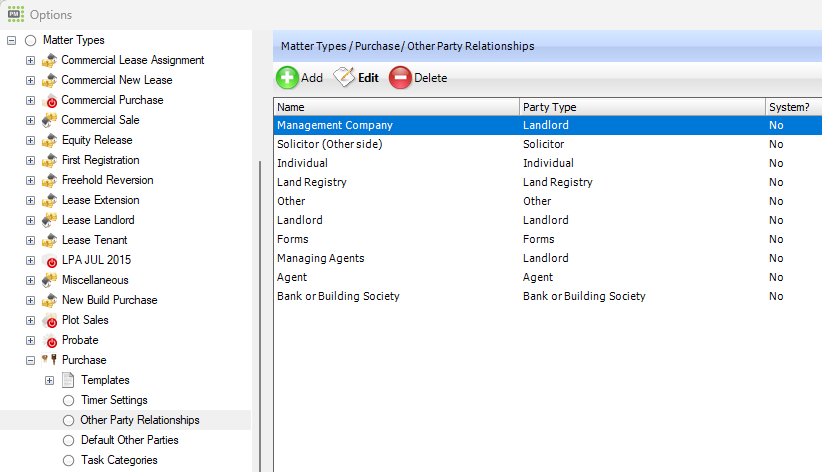The image size is (822, 472).
Task: Expand the Templates node under Purchase
Action: point(49,380)
